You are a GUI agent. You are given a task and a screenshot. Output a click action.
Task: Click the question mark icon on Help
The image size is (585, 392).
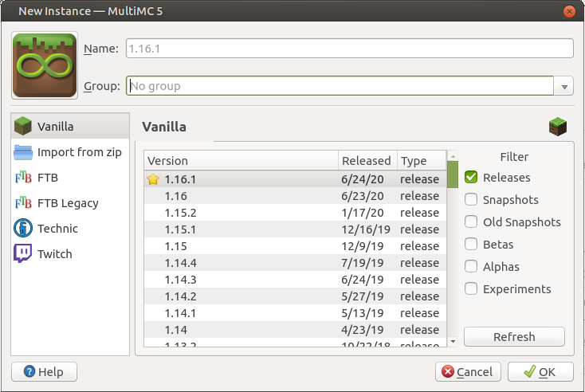[x=29, y=371]
